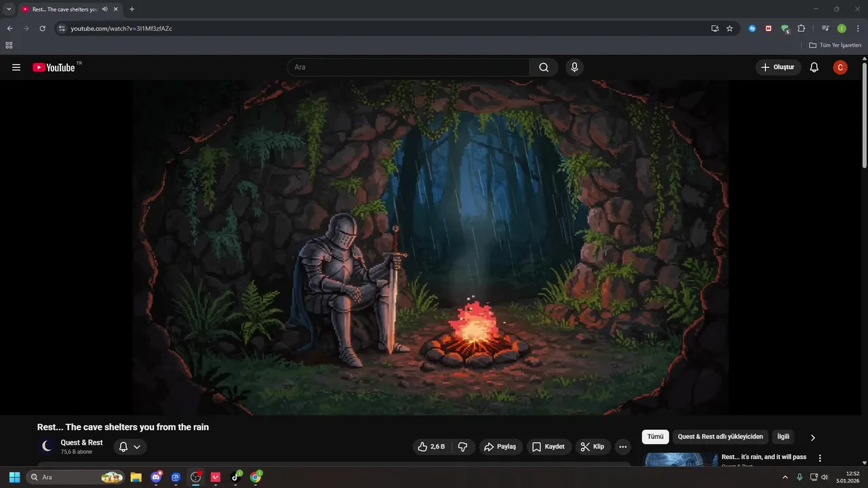Open more actions three-dot menu beside Klip
The width and height of the screenshot is (868, 488).
(x=623, y=447)
